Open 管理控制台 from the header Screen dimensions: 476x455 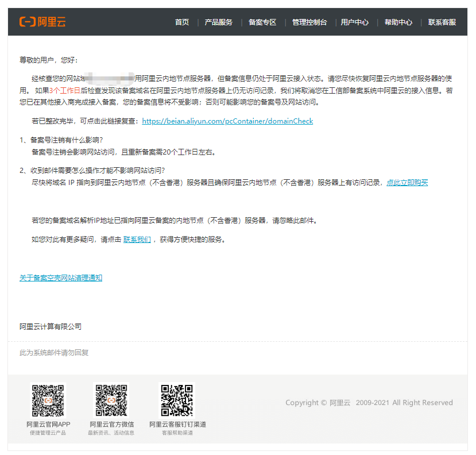pyautogui.click(x=309, y=22)
